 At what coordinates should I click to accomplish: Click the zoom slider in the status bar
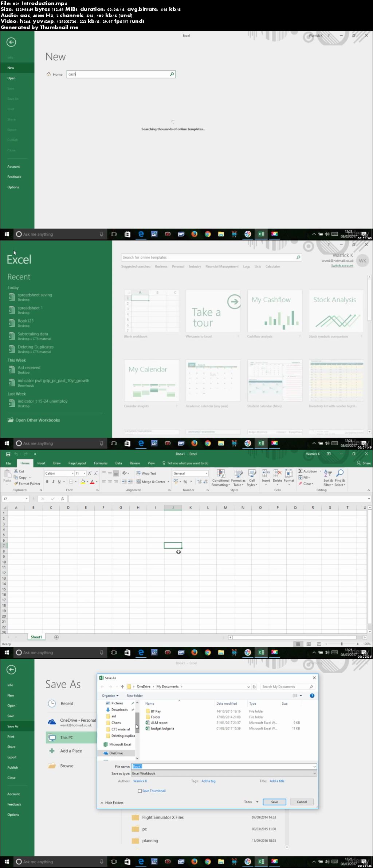pos(342,644)
